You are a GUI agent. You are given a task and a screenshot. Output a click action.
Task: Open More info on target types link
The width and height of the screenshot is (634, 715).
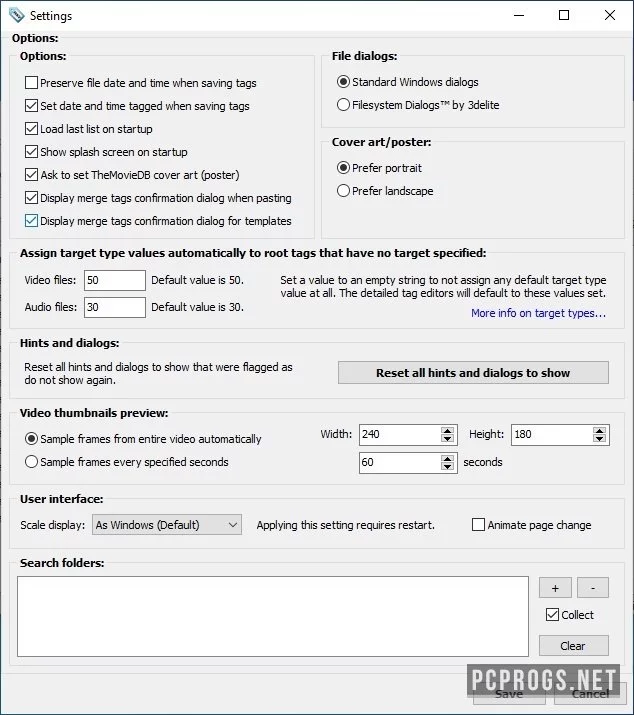(x=539, y=313)
